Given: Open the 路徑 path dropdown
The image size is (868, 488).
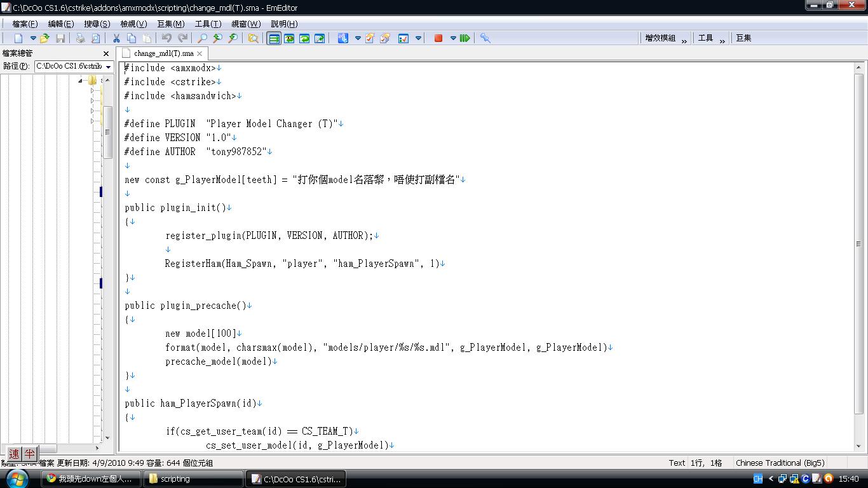Looking at the screenshot, I should point(109,67).
